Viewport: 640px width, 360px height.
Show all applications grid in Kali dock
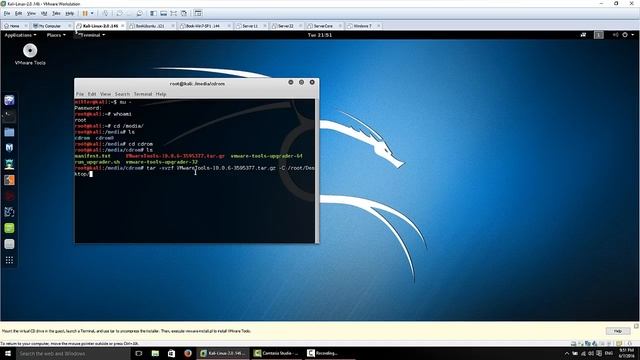pyautogui.click(x=9, y=260)
